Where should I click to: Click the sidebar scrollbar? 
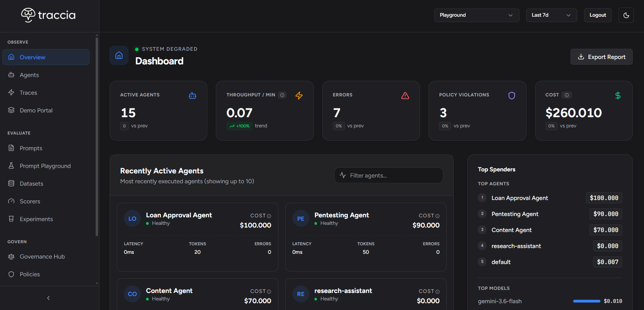pyautogui.click(x=97, y=136)
